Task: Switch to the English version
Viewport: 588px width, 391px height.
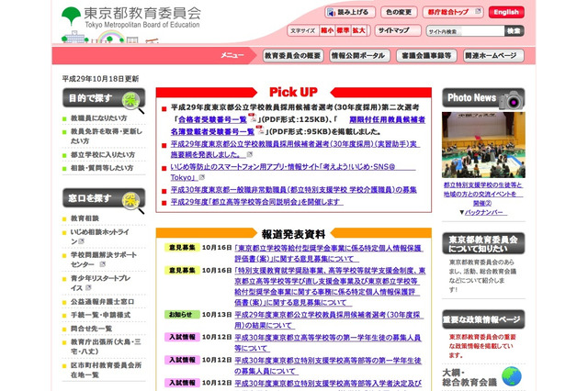Action: click(506, 12)
